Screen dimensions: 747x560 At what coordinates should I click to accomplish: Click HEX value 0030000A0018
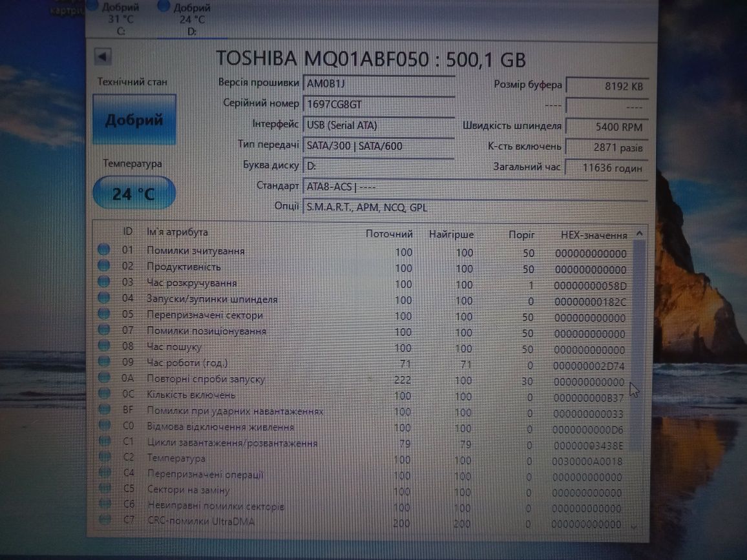(x=587, y=461)
